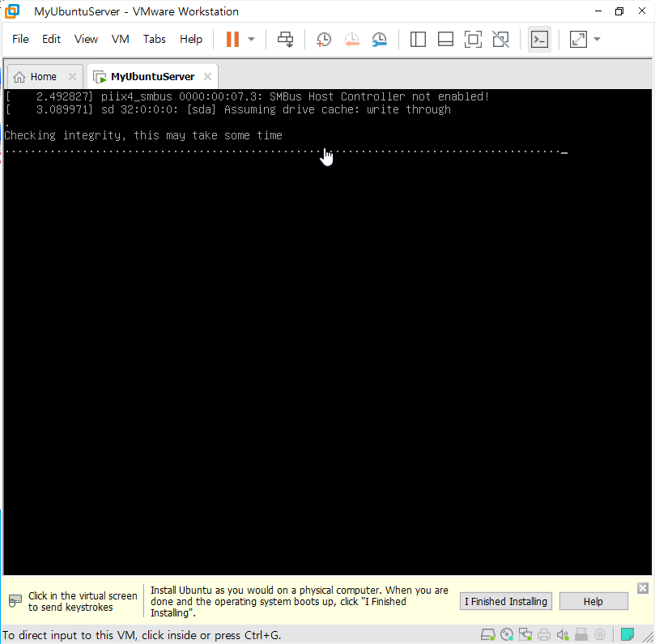Image resolution: width=655 pixels, height=644 pixels.
Task: Click the message log note icon
Action: click(627, 634)
